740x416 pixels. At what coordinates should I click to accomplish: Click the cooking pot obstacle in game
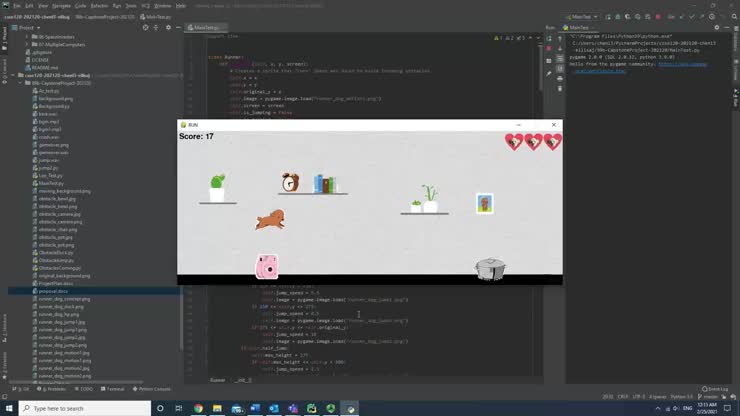[490, 269]
